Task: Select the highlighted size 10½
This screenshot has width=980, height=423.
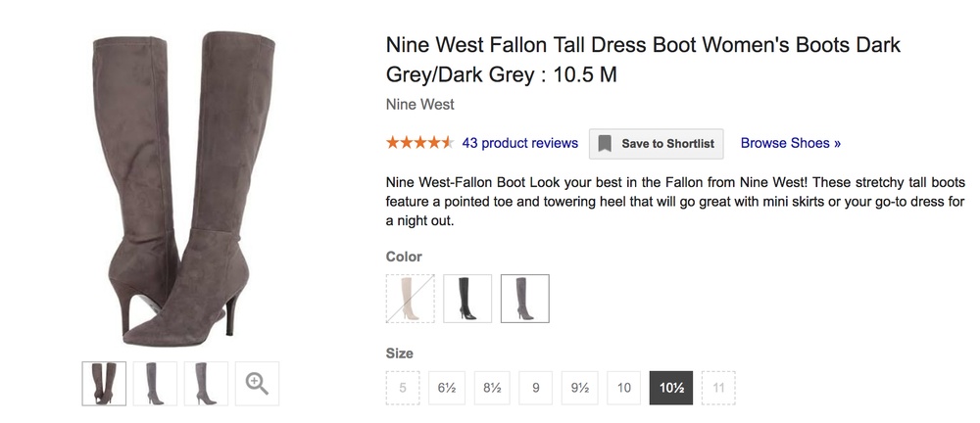Action: [671, 388]
